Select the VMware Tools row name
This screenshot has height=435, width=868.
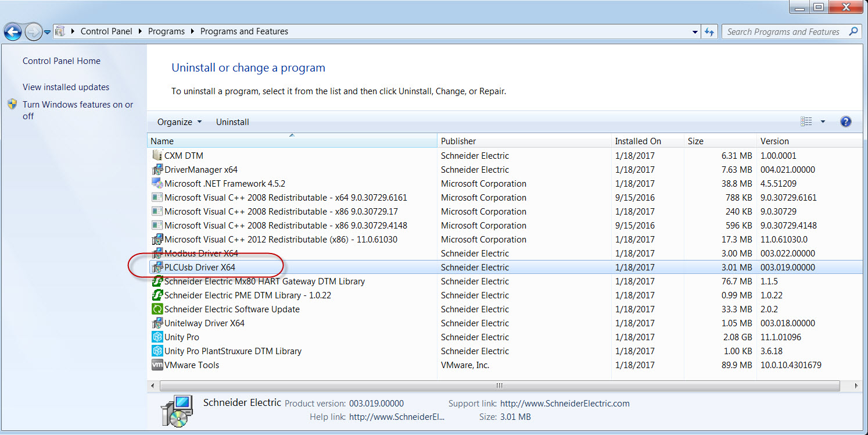click(x=192, y=365)
